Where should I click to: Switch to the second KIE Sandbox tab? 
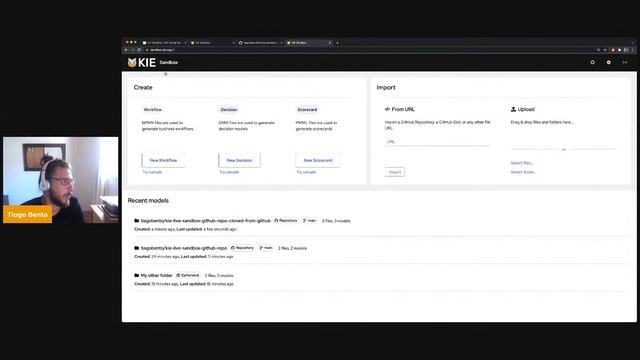point(212,43)
